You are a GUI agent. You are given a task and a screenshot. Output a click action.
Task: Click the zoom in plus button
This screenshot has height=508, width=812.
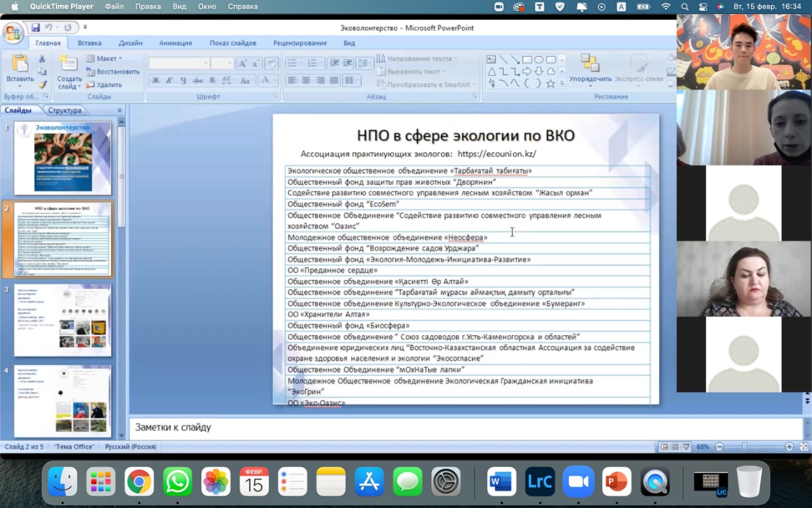789,446
